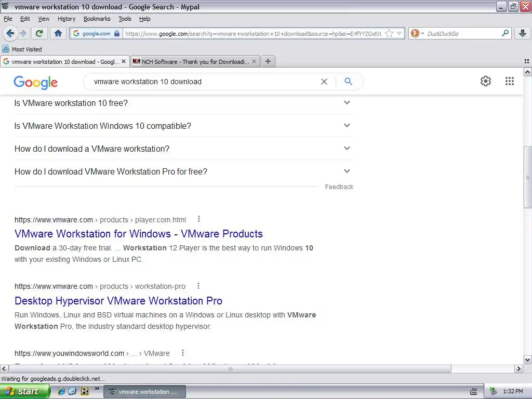This screenshot has height=399, width=532.
Task: Click the Forward navigation arrow
Action: tap(23, 33)
